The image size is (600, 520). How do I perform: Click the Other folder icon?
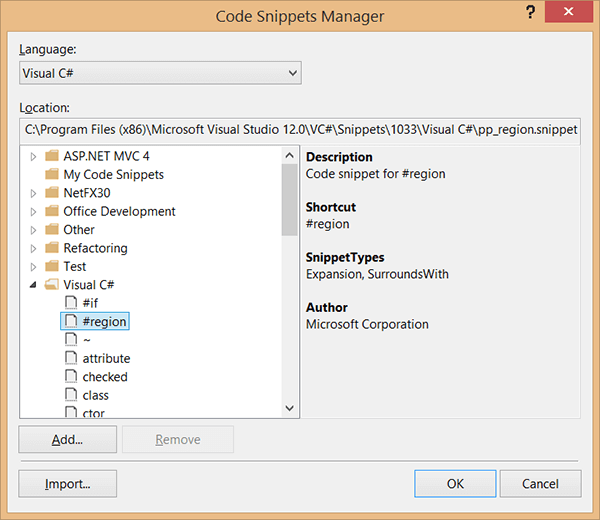pyautogui.click(x=52, y=229)
